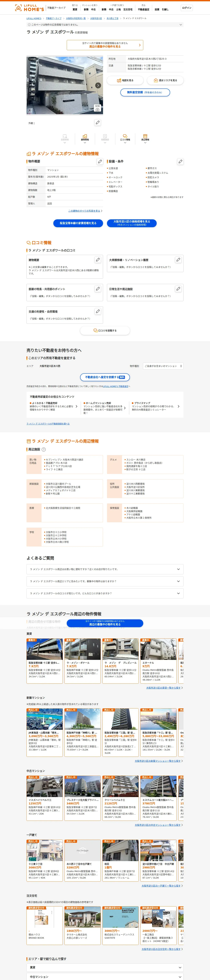Click the info icon in the ad notice bar

29,25
